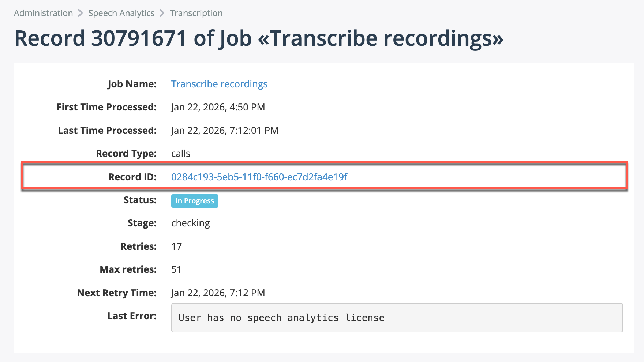Open Speech Analytics from the breadcrumb
644x362 pixels.
[x=121, y=13]
